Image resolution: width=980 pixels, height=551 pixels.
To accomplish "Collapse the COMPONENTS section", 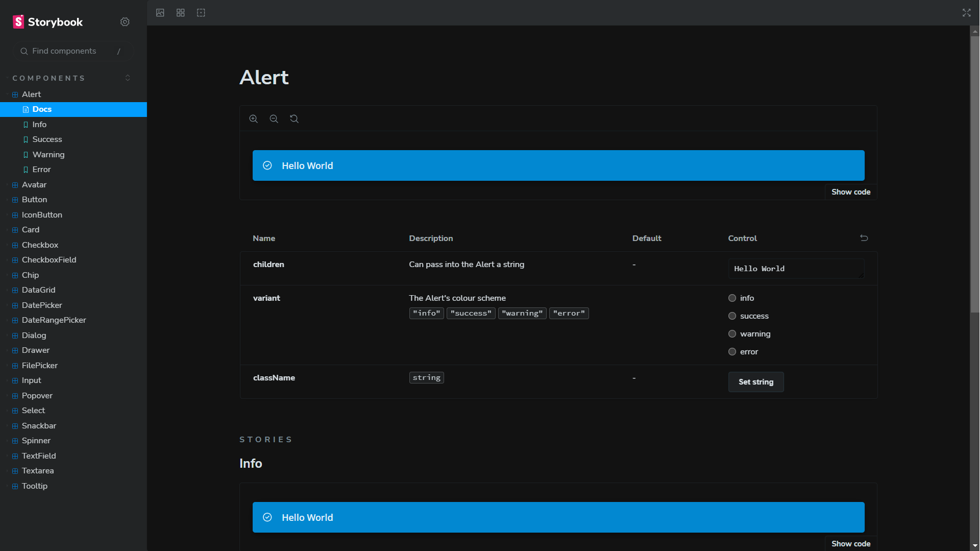I will point(128,78).
